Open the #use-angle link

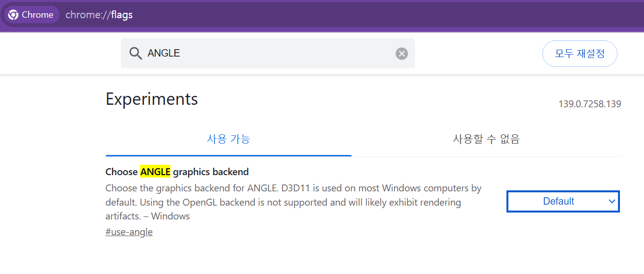(x=129, y=232)
